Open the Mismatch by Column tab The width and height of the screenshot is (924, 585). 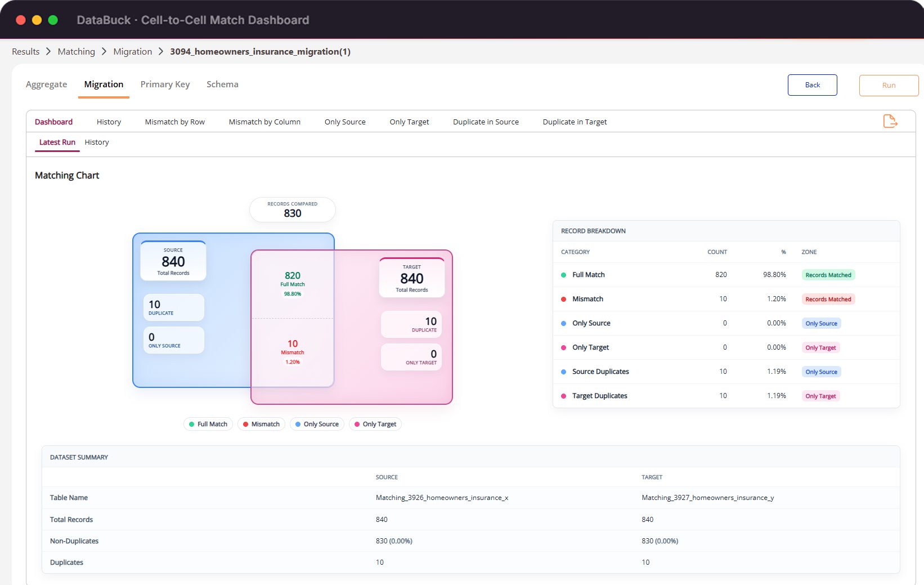[264, 122]
